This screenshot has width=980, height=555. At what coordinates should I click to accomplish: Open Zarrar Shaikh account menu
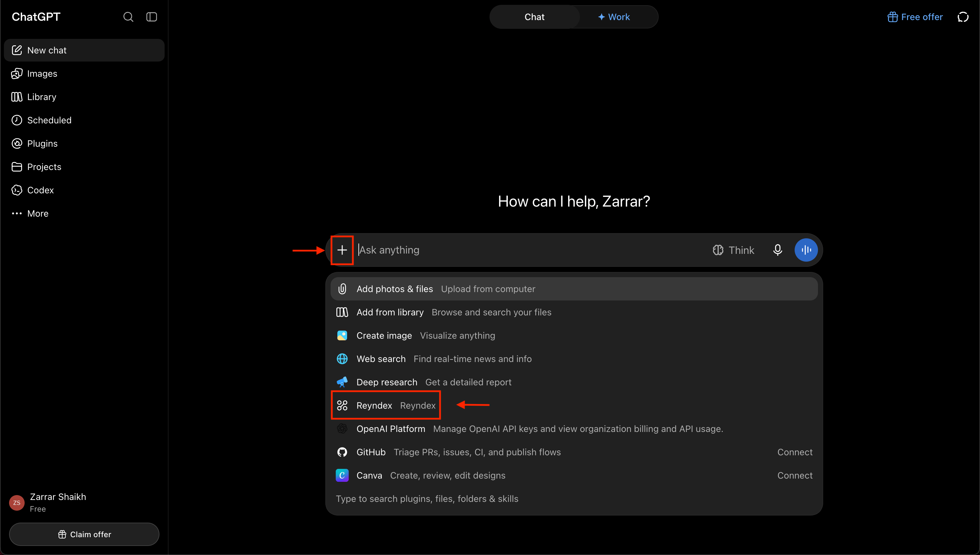[84, 503]
